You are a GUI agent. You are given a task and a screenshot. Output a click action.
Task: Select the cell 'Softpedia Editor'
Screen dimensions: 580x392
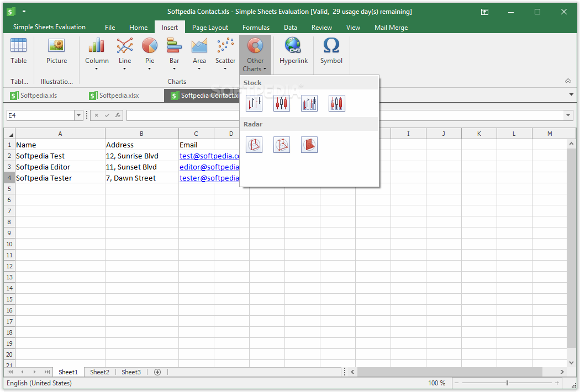(x=60, y=167)
